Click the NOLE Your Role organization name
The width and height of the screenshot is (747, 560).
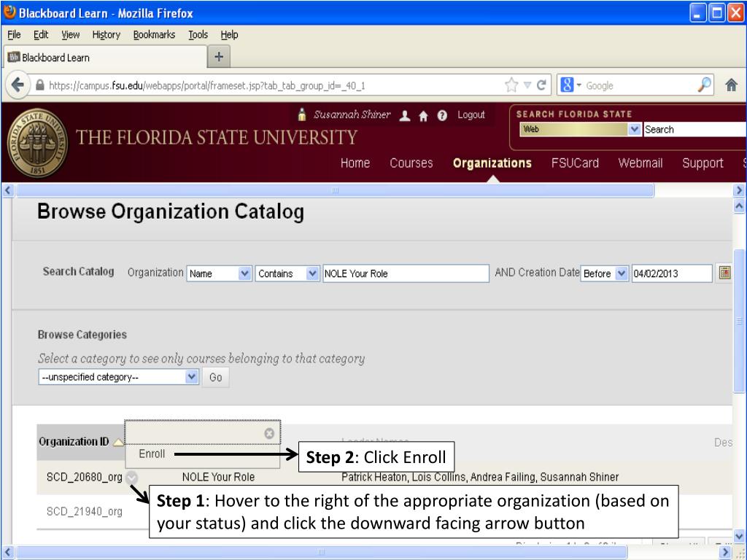point(218,477)
